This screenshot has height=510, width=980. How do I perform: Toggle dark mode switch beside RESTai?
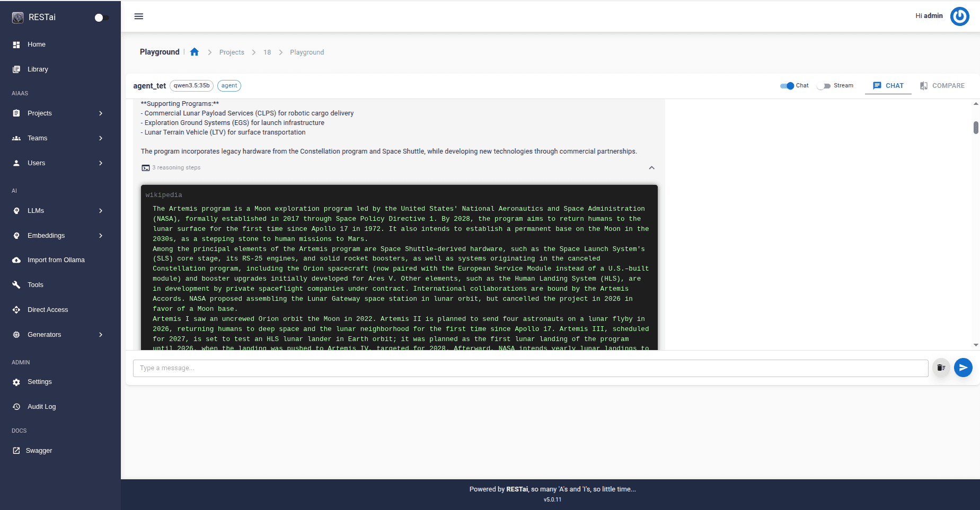102,17
